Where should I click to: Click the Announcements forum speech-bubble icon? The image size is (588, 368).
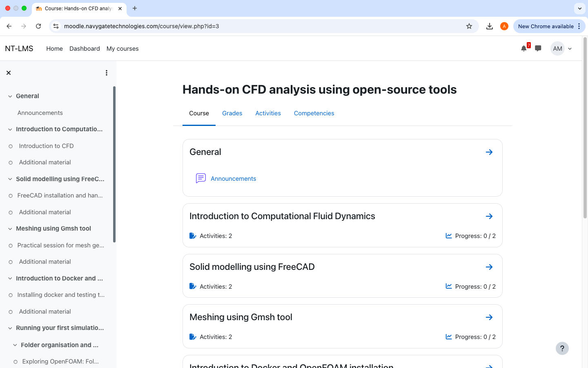click(200, 178)
